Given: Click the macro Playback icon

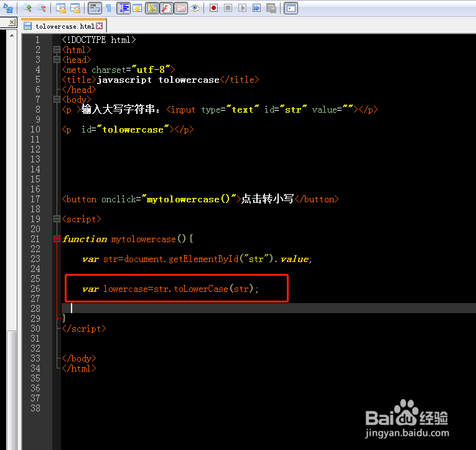Looking at the screenshot, I should click(x=242, y=8).
